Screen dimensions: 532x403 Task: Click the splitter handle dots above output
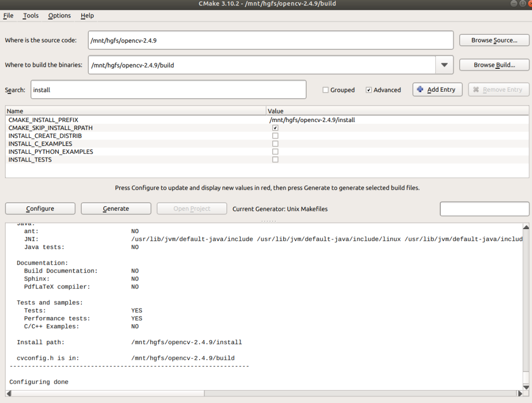click(x=268, y=221)
